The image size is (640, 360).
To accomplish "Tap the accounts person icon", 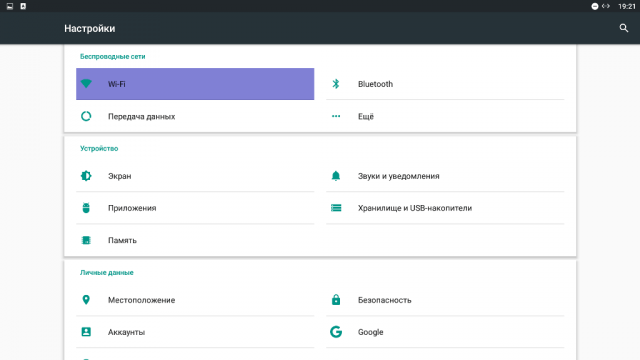I will point(86,332).
